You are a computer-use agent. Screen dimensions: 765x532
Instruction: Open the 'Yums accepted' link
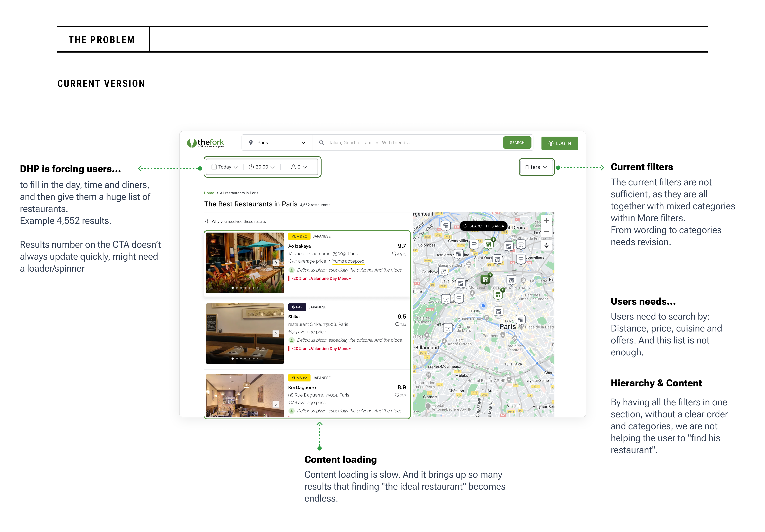point(348,261)
